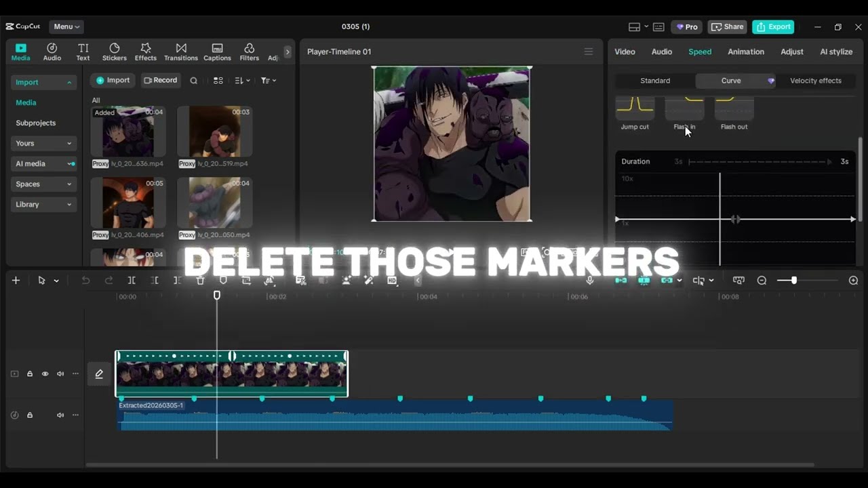Choose the Flash in curve preset

point(684,114)
